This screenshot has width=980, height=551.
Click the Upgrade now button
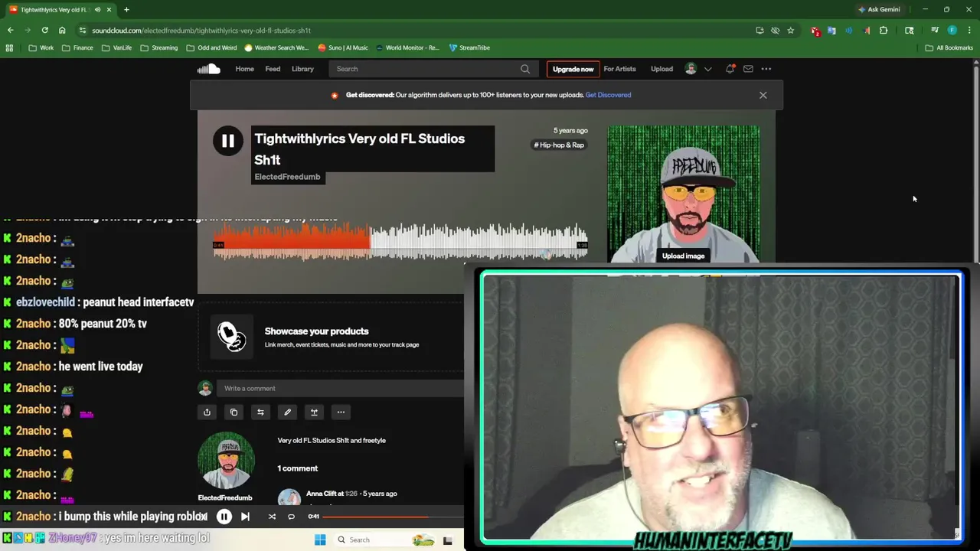573,69
